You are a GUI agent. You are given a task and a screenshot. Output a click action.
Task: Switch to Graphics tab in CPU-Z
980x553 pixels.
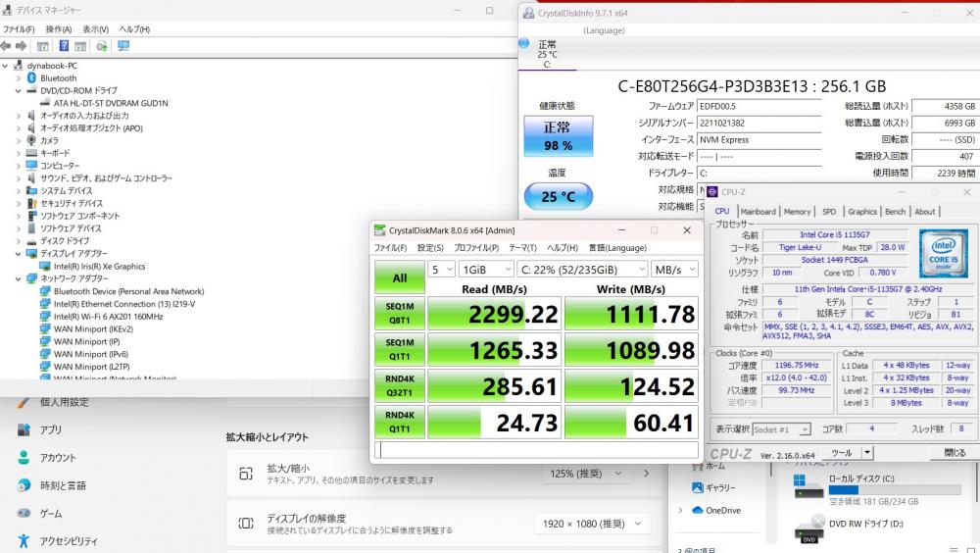[862, 212]
